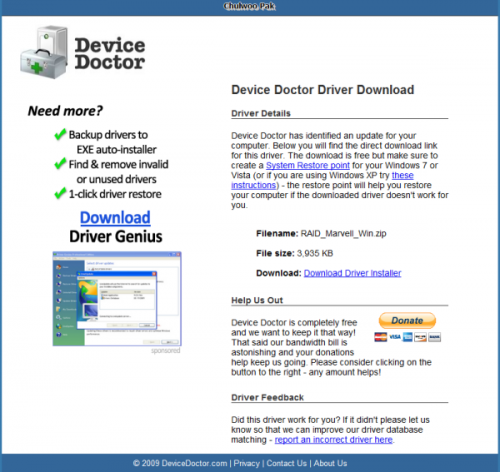The height and width of the screenshot is (472, 500).
Task: Open the About Us footer link
Action: 330,463
